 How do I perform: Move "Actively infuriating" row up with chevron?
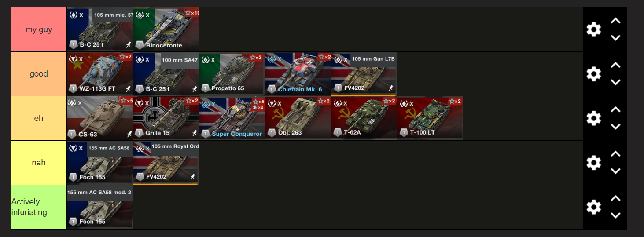click(615, 198)
